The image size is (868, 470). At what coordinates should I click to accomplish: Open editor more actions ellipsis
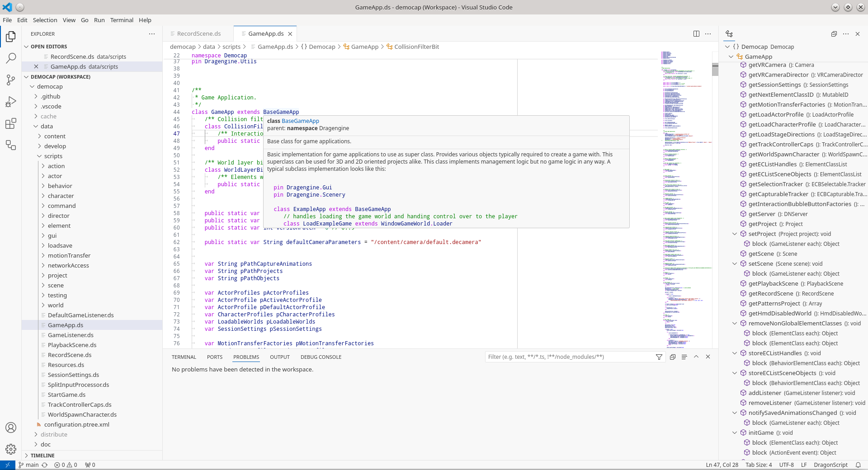708,34
